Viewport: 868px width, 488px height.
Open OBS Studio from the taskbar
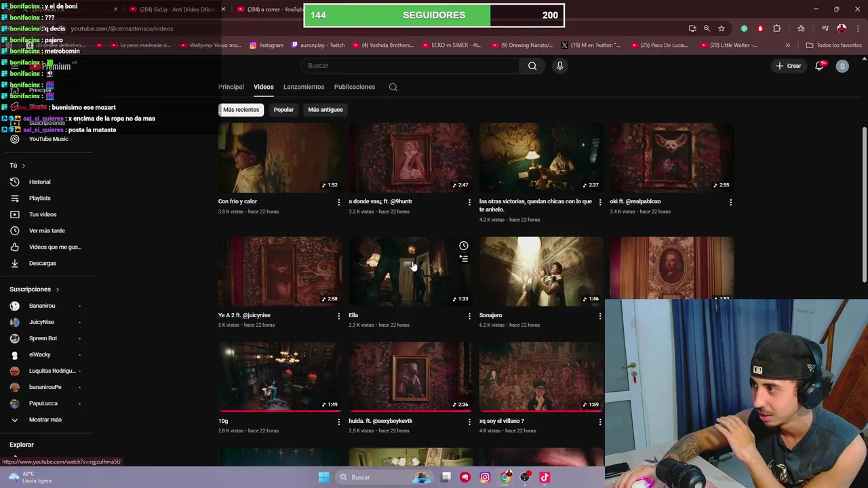[525, 477]
